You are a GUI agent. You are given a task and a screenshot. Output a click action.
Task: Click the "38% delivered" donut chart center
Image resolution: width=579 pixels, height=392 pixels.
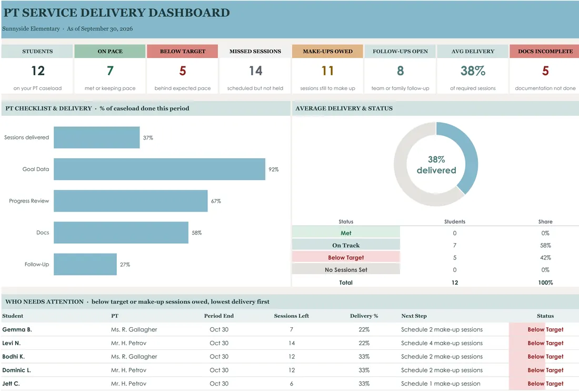coord(436,165)
